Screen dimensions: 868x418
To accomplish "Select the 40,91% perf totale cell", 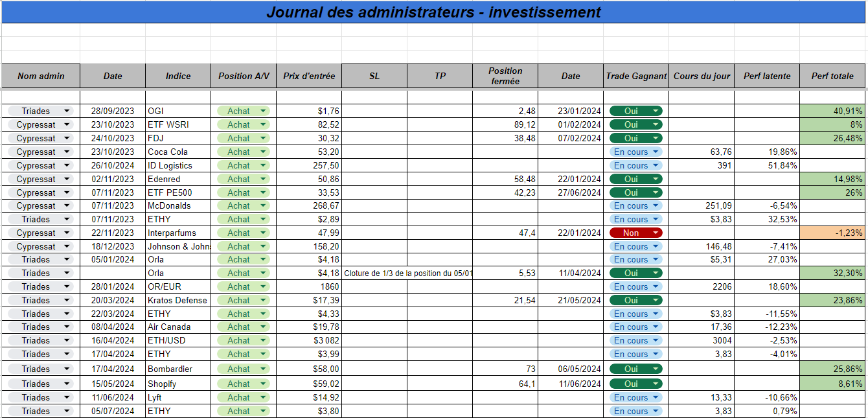I will click(x=832, y=111).
